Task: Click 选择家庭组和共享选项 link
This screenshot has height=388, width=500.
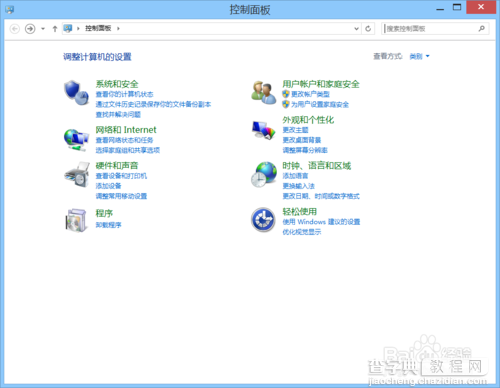Action: coord(128,150)
